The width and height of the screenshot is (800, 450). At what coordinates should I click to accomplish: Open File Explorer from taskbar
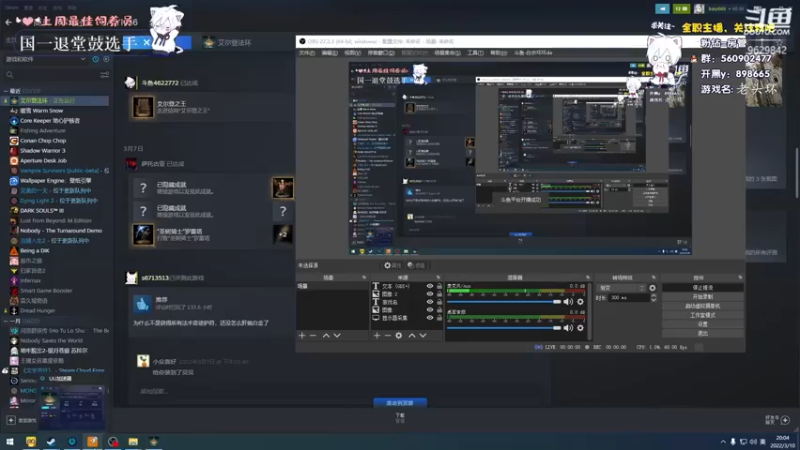133,441
